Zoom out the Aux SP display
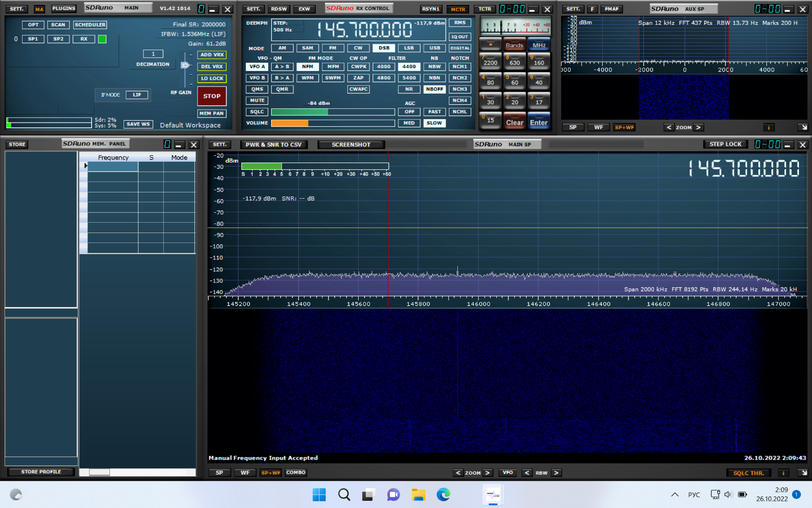The height and width of the screenshot is (508, 812). click(x=669, y=127)
